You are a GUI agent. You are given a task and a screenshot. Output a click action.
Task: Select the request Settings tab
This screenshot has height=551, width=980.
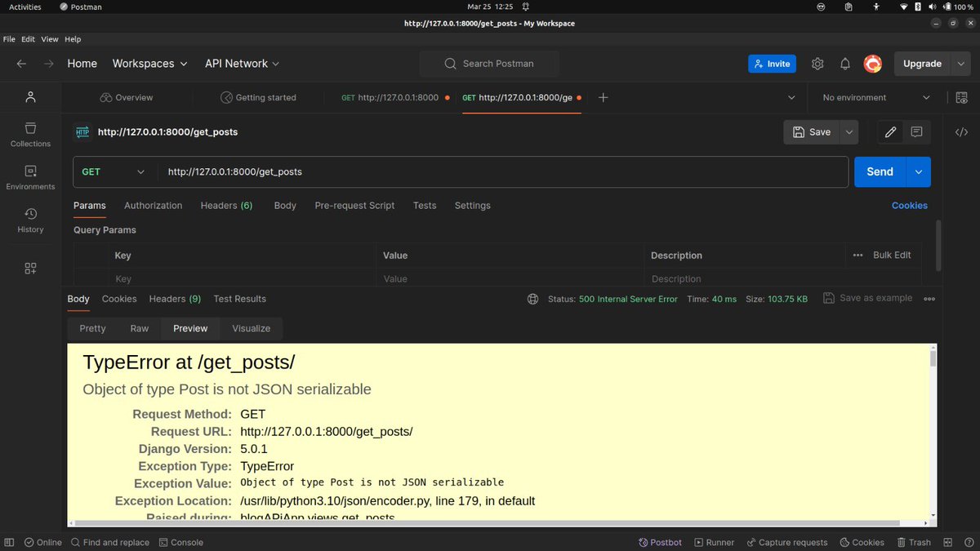[x=473, y=206]
